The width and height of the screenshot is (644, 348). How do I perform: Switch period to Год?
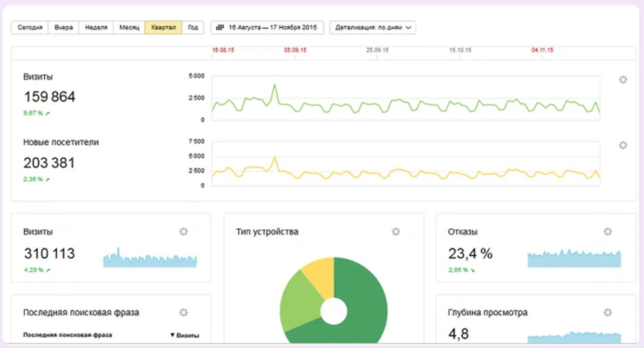[x=193, y=28]
